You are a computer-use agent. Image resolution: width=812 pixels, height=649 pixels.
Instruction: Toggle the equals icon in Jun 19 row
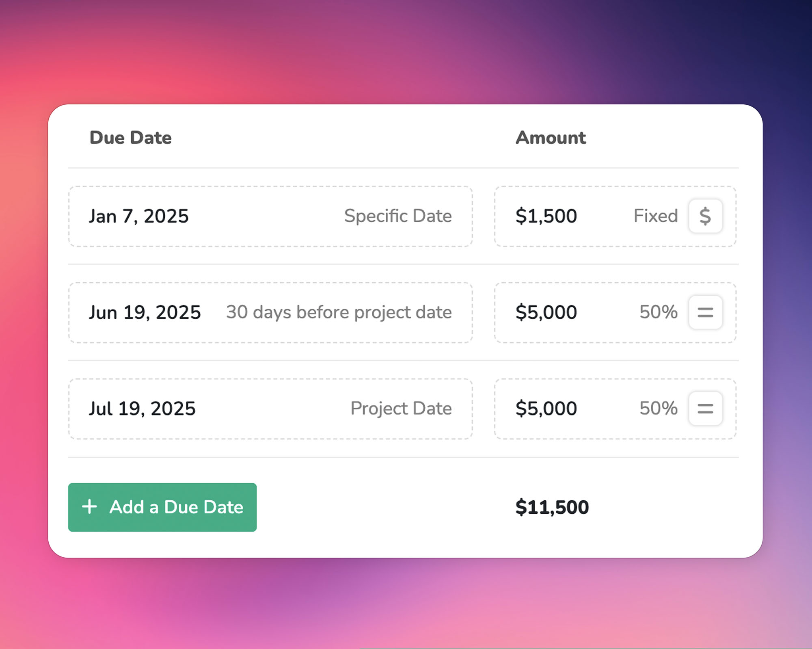point(705,312)
